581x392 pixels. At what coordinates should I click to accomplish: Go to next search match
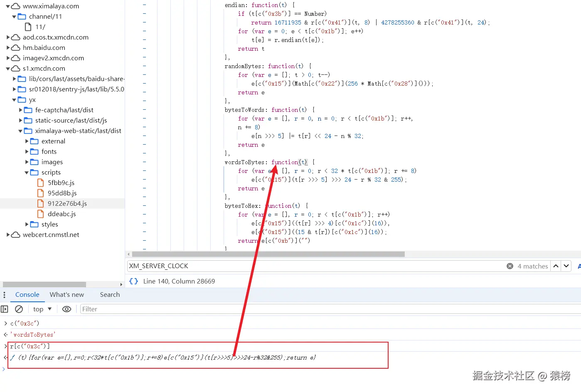(566, 266)
